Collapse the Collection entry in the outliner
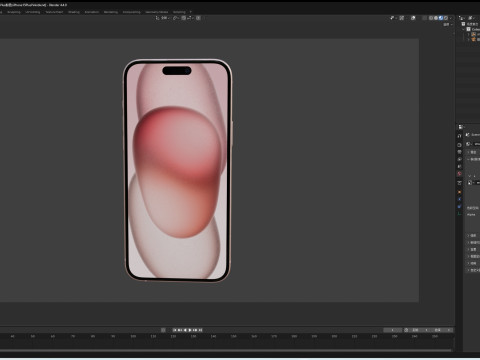 [464, 29]
